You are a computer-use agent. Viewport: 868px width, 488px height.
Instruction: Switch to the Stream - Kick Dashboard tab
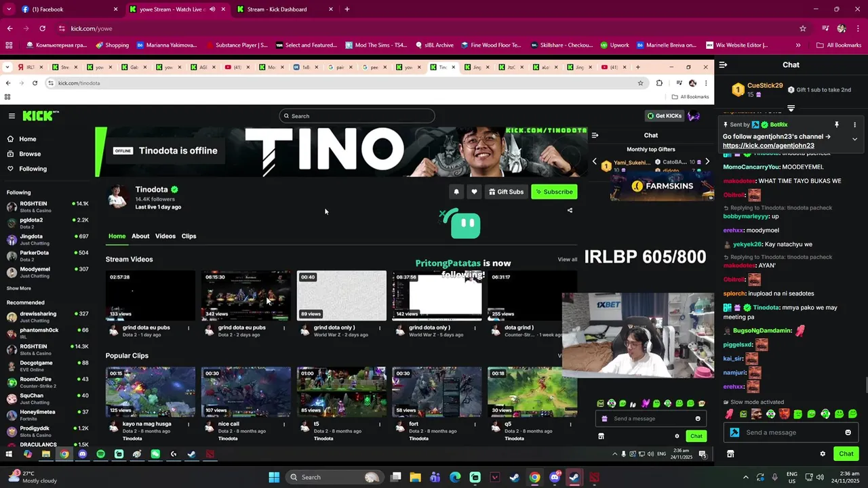tap(283, 9)
